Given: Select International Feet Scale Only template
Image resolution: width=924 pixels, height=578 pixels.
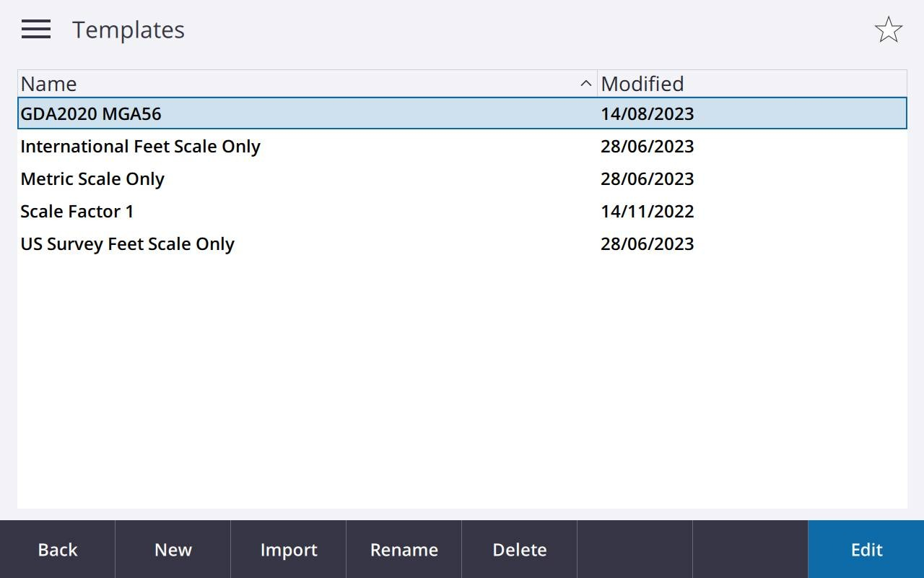Looking at the screenshot, I should pyautogui.click(x=462, y=146).
